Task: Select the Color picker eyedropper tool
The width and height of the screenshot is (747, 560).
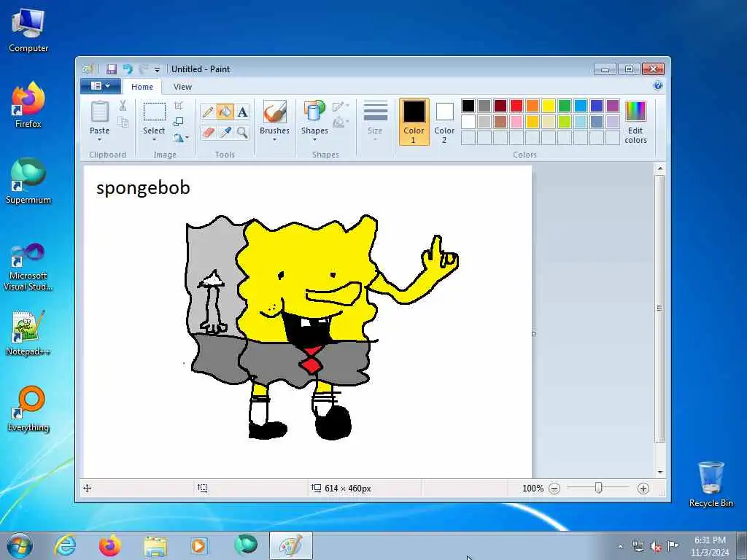Action: (x=225, y=133)
